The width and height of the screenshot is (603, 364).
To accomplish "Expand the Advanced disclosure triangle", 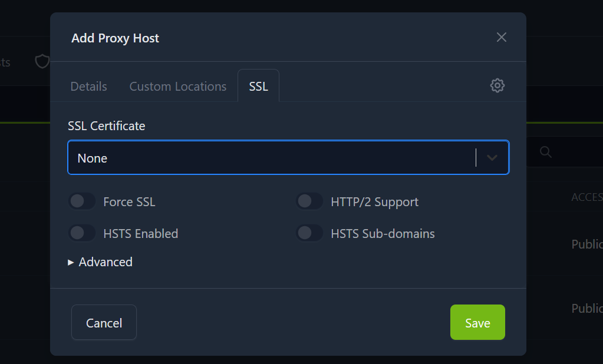I will tap(71, 262).
